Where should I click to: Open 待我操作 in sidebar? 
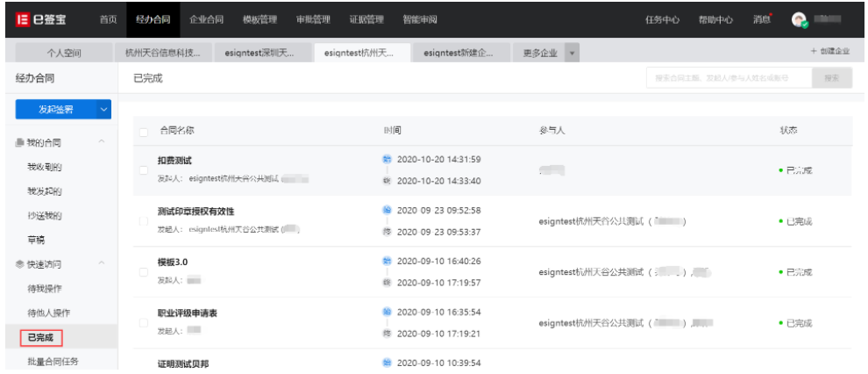[x=45, y=289]
